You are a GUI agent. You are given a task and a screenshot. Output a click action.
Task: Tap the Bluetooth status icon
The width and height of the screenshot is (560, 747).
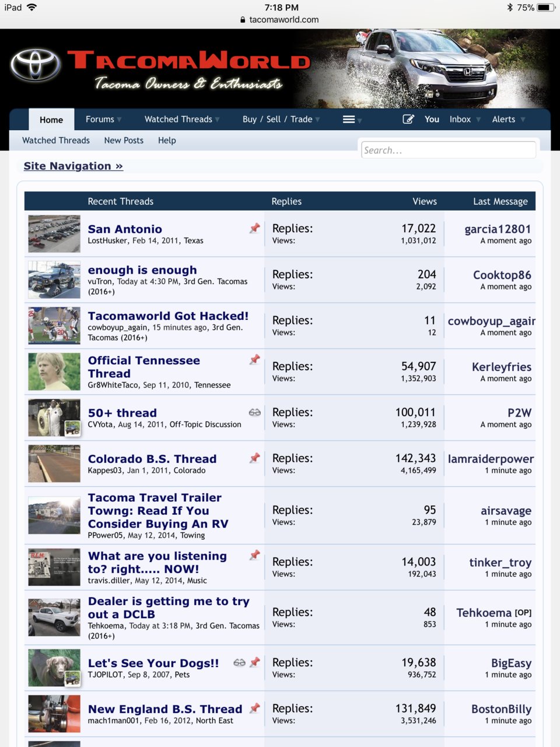[x=510, y=8]
